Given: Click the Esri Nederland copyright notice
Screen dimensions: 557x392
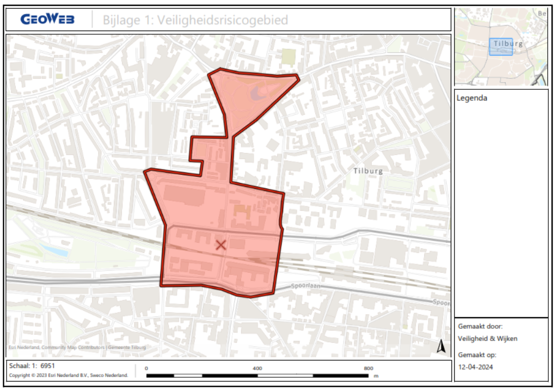Looking at the screenshot, I should (69, 375).
